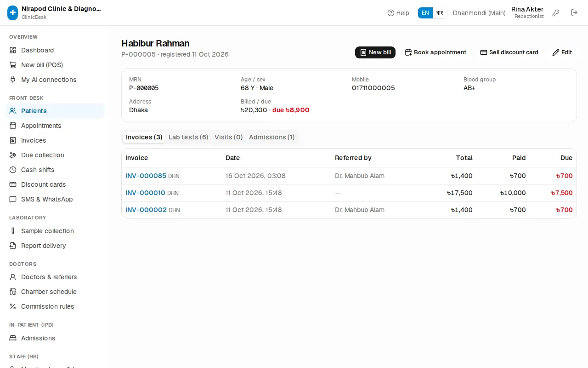Click the Book appointment button
Viewport: 588px width, 368px height.
pos(435,52)
